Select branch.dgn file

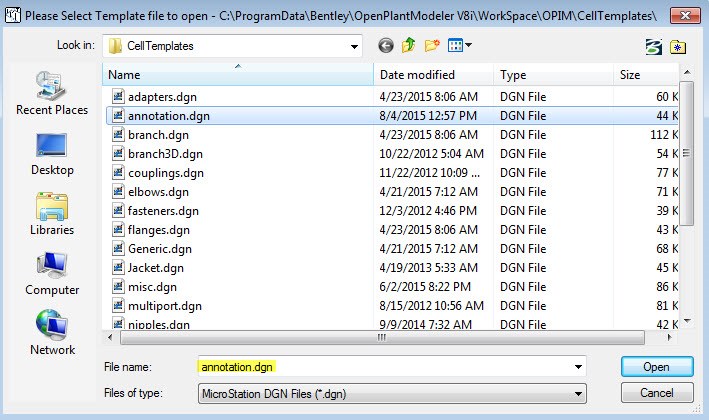coord(158,135)
